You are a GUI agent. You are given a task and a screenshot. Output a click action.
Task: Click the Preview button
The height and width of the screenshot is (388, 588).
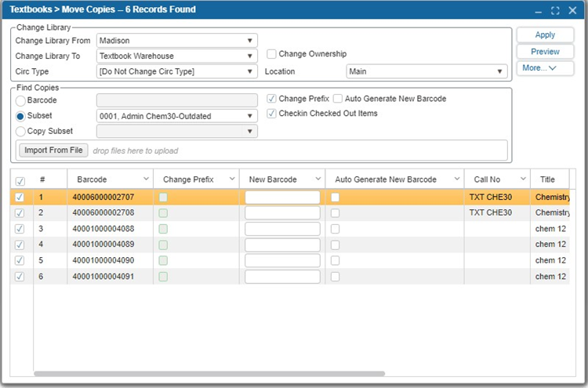tap(545, 52)
